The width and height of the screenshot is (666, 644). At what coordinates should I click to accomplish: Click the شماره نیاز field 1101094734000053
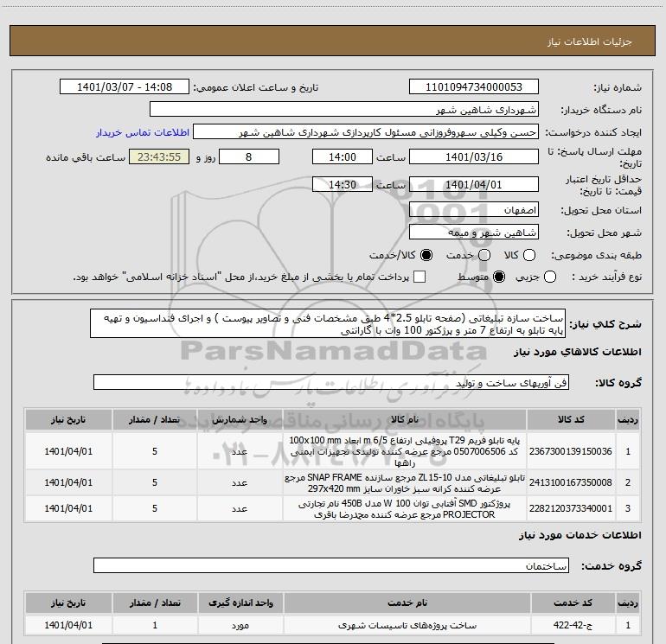pos(474,87)
